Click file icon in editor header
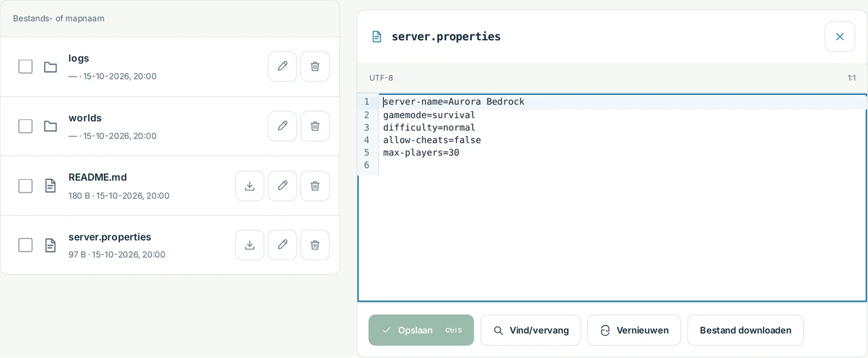868x358 pixels. pyautogui.click(x=377, y=37)
